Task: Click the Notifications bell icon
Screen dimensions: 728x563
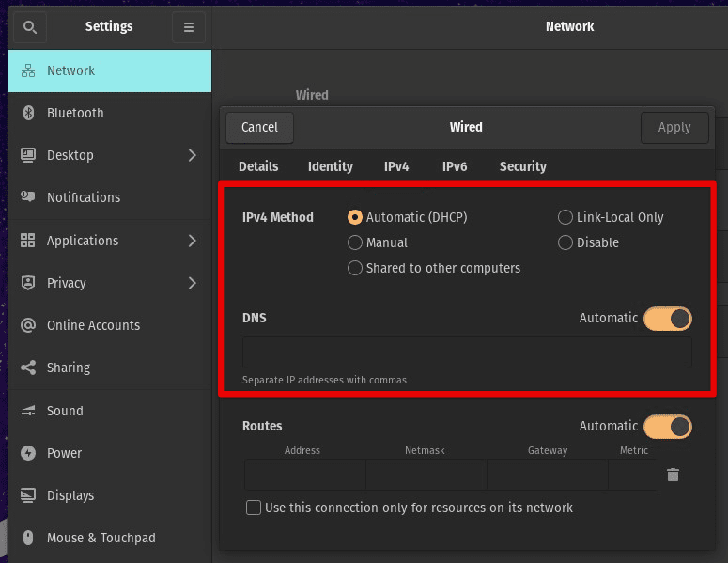Action: tap(28, 197)
